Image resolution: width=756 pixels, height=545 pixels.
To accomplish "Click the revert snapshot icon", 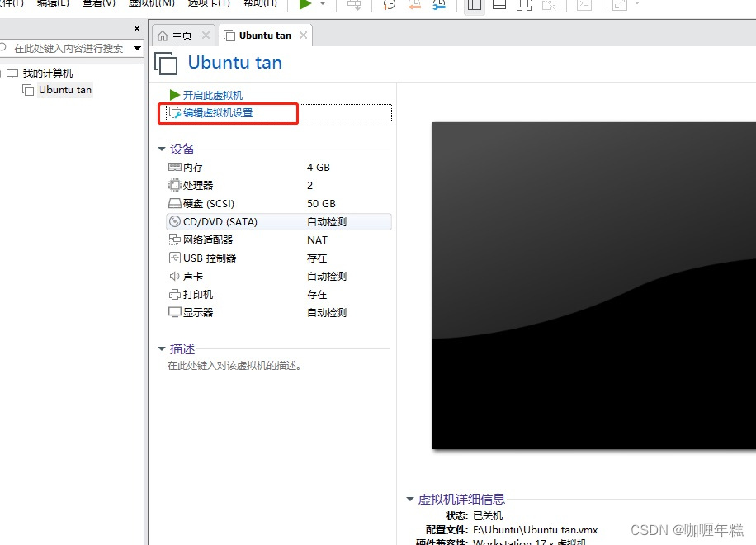I will point(414,6).
